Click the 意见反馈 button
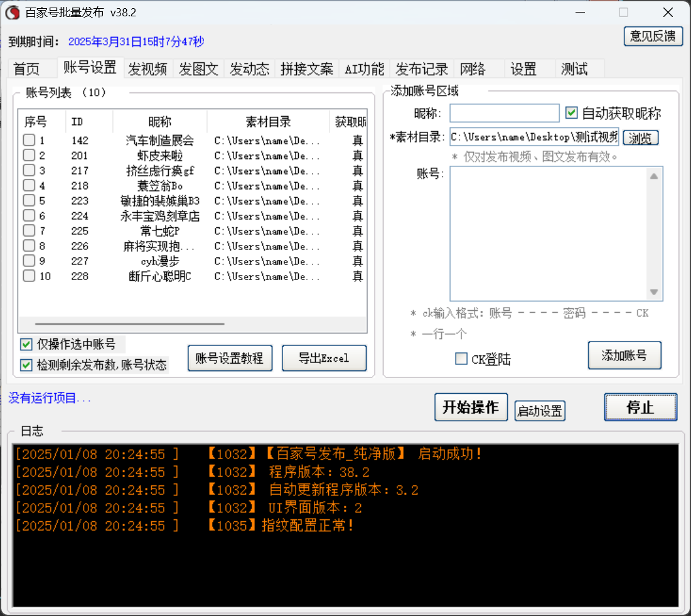691x616 pixels. (653, 36)
